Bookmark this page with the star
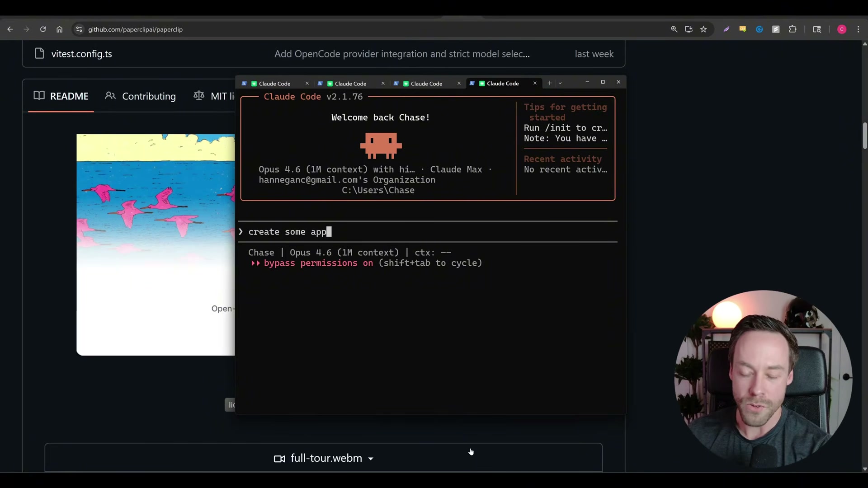Screen dimensions: 868x488 pyautogui.click(x=703, y=29)
